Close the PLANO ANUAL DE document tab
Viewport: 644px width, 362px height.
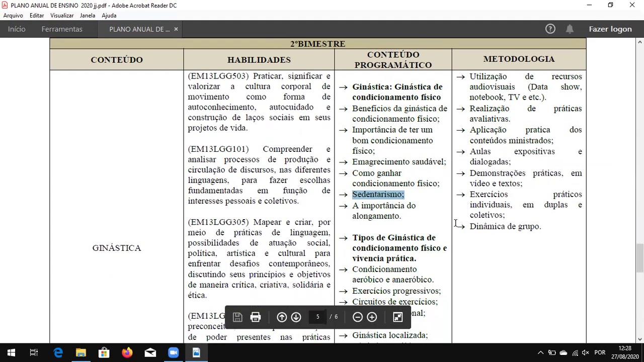[x=176, y=29]
